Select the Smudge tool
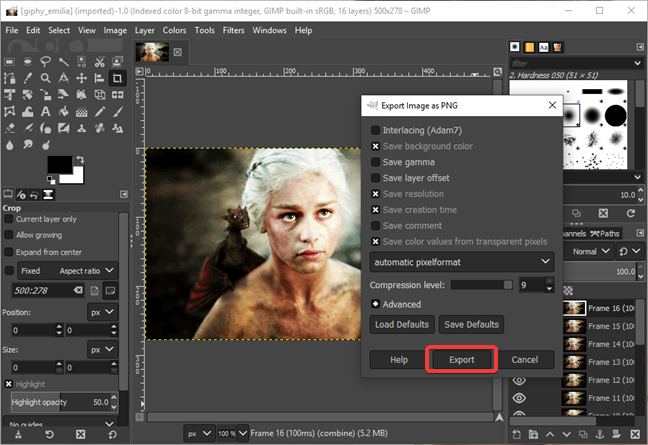Image resolution: width=648 pixels, height=445 pixels. pyautogui.click(x=27, y=145)
